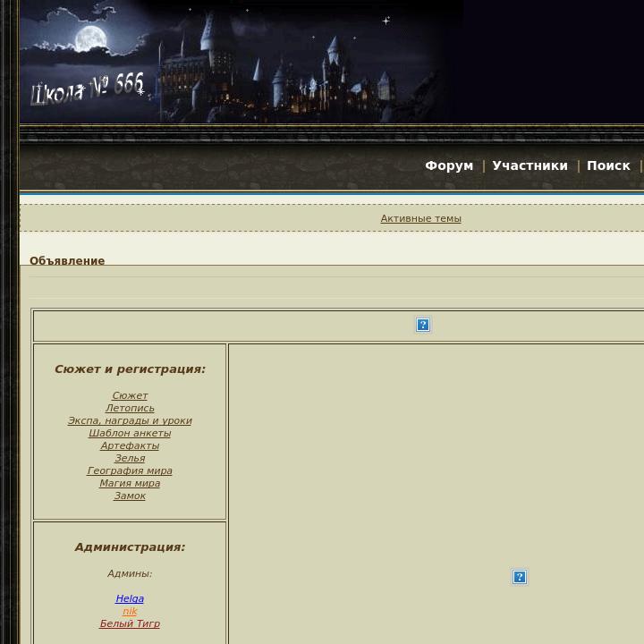The width and height of the screenshot is (644, 644).
Task: Open admin Белый Тигр's profile link
Action: (130, 623)
